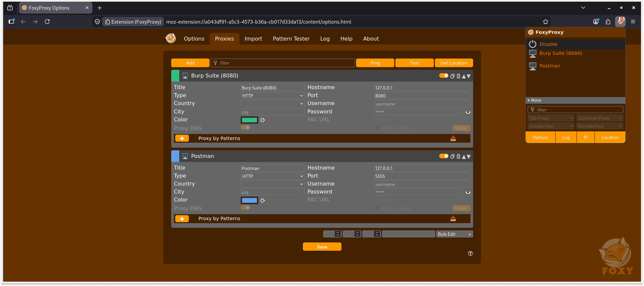Delete the Postman proxy
The height and width of the screenshot is (286, 644).
[x=458, y=157]
